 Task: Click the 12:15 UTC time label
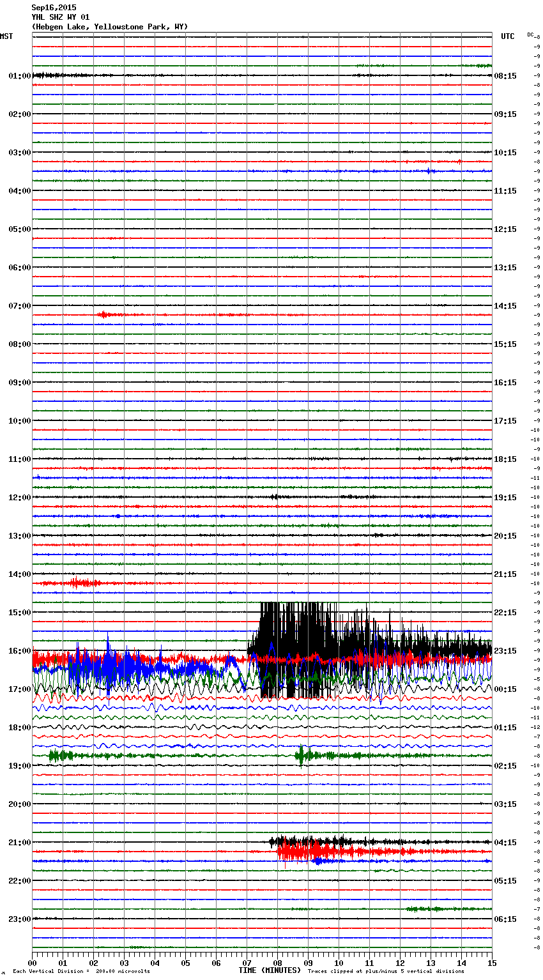(505, 229)
